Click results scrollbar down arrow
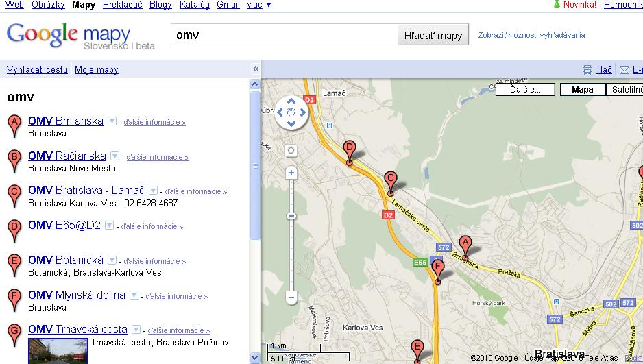Screen dimensions: 643x364 (x=254, y=358)
